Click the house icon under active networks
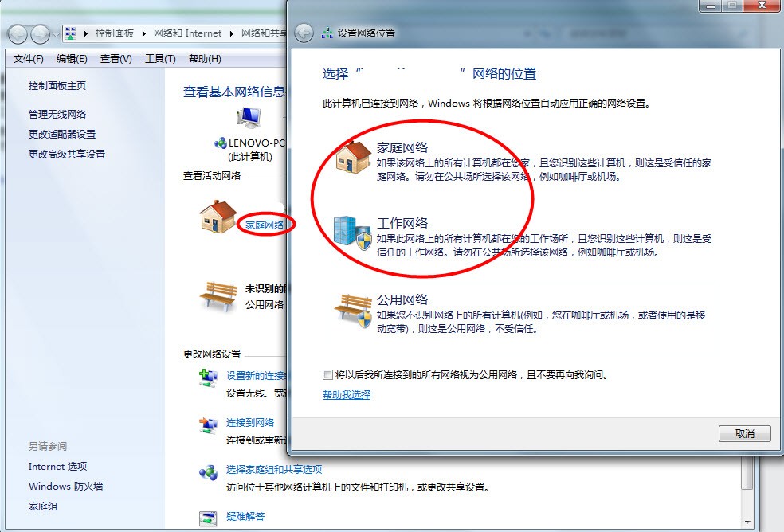This screenshot has width=784, height=532. tap(218, 217)
